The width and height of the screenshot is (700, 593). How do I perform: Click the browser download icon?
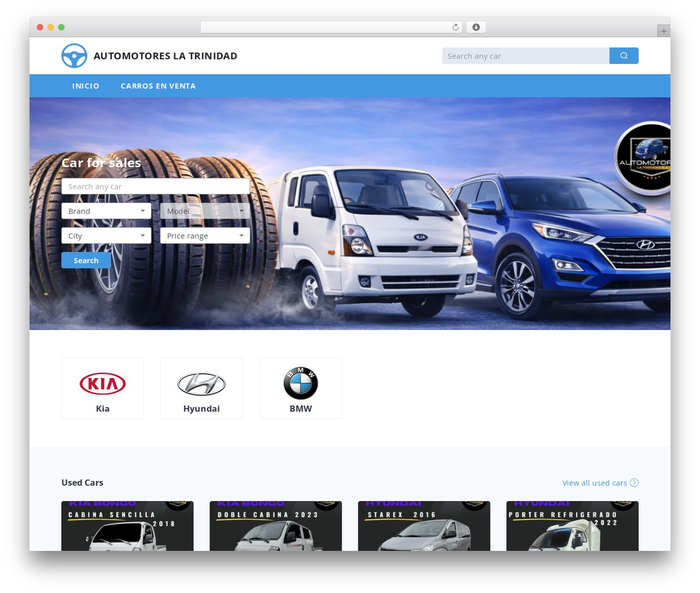tap(476, 27)
